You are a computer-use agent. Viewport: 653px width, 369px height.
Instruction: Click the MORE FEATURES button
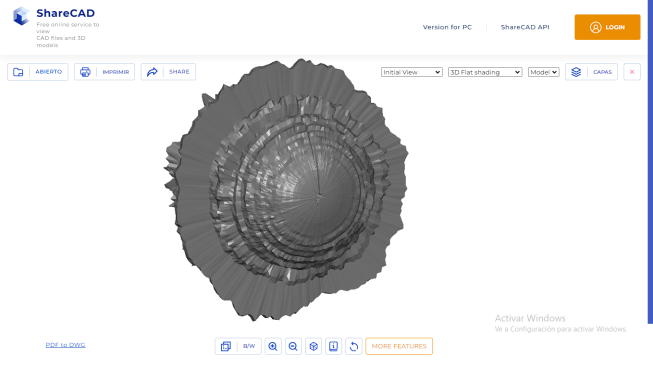399,346
